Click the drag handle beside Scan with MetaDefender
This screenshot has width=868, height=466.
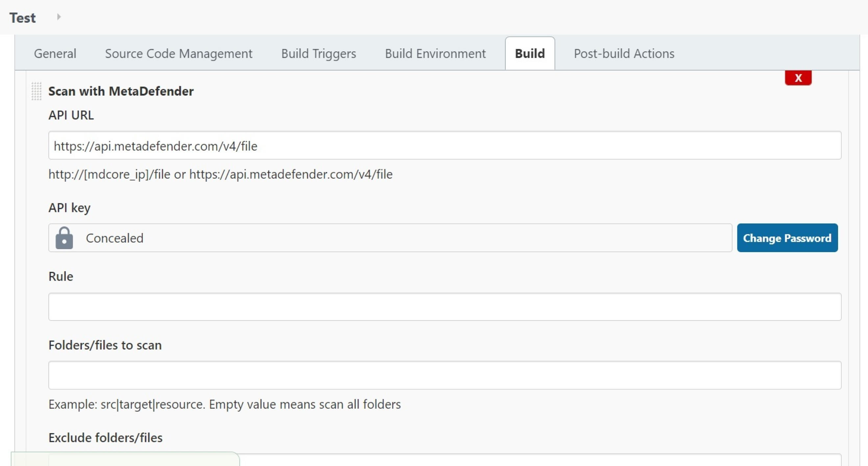36,91
